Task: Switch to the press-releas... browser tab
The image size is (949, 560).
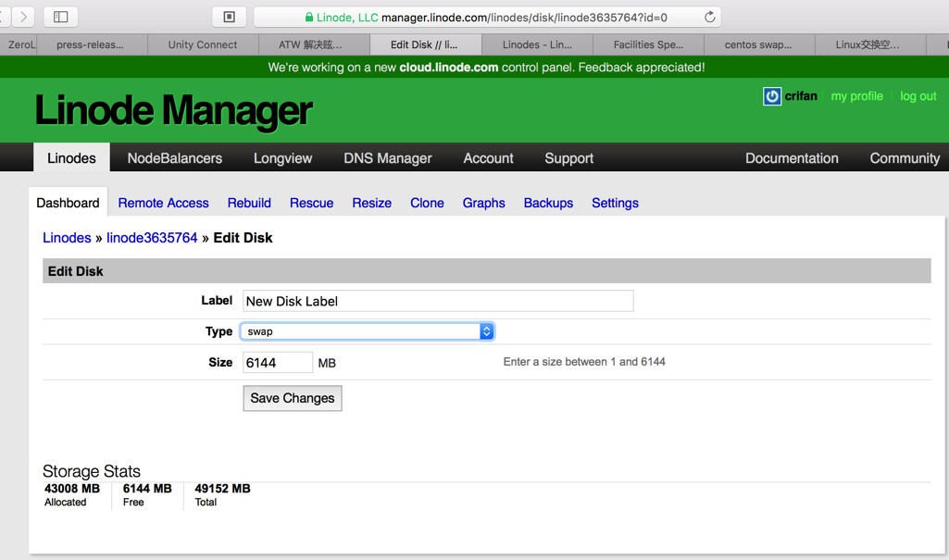Action: coord(90,44)
